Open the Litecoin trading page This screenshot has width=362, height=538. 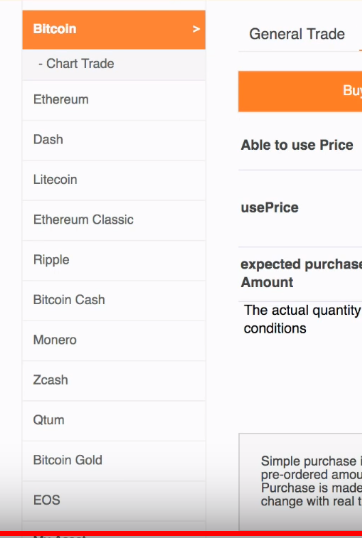click(x=114, y=180)
